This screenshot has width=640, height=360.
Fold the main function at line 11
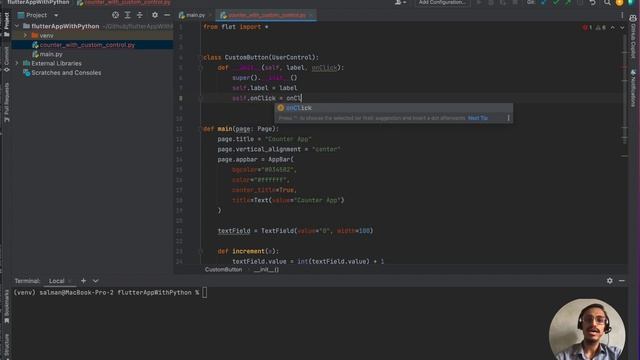click(200, 129)
